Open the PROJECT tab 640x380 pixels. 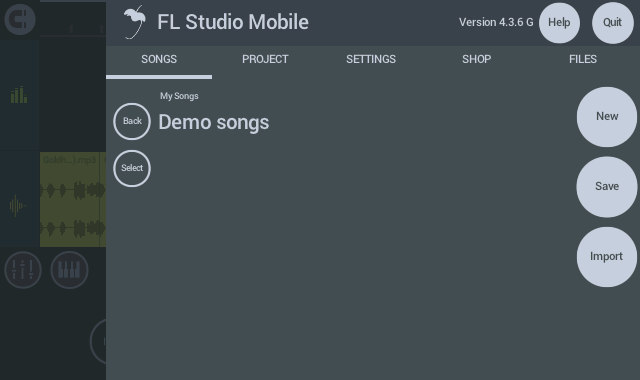tap(265, 60)
